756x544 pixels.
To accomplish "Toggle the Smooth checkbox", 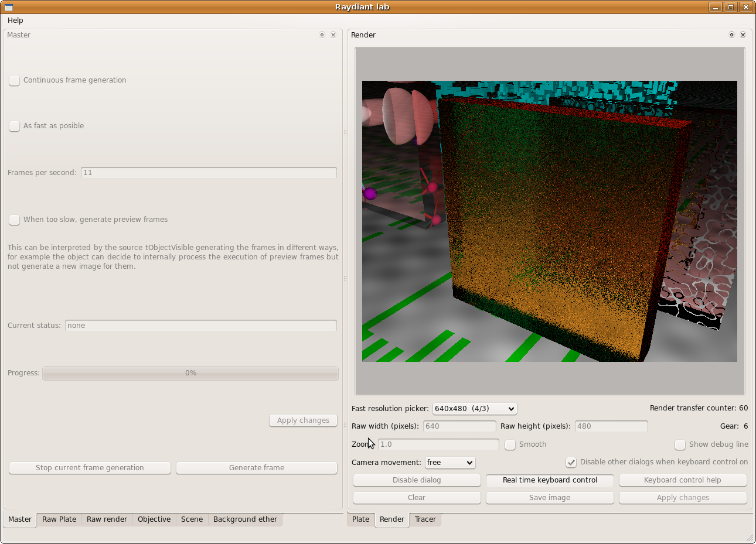I will coord(510,444).
